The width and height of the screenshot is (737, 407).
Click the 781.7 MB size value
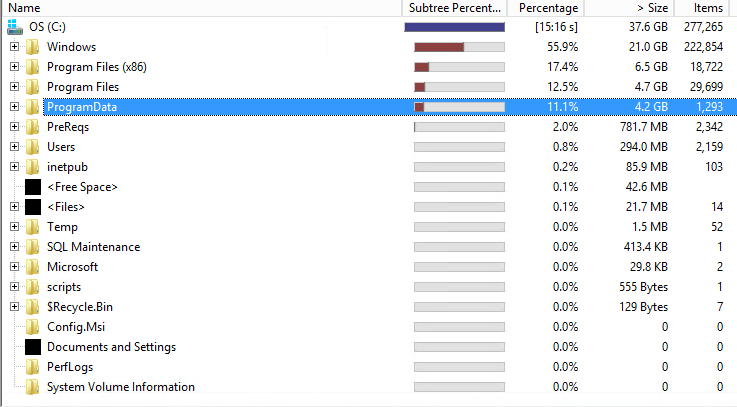[643, 127]
